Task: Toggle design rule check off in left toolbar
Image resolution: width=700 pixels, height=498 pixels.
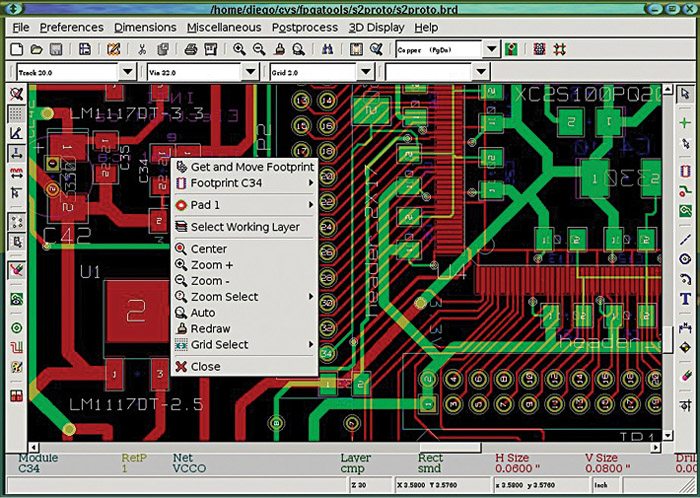Action: click(16, 93)
